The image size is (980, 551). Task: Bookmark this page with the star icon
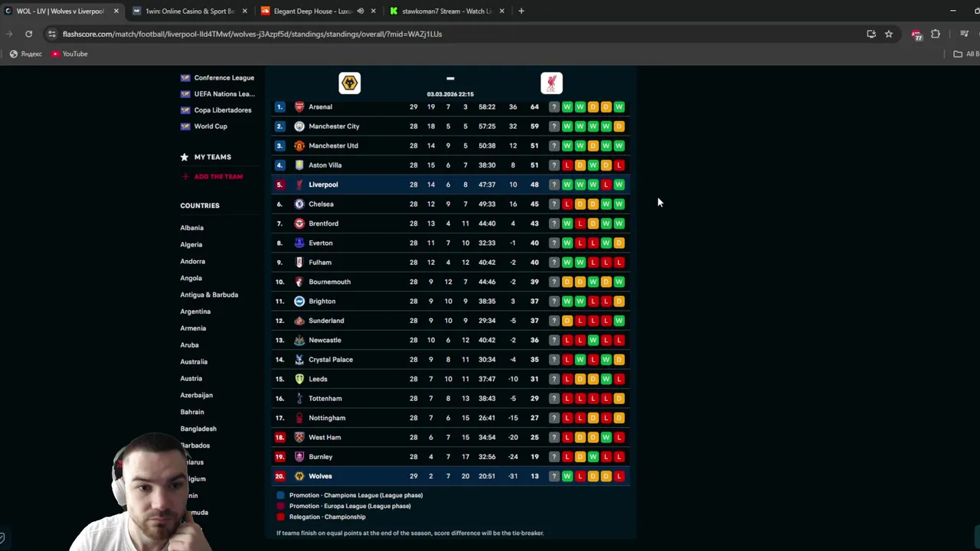coord(889,34)
